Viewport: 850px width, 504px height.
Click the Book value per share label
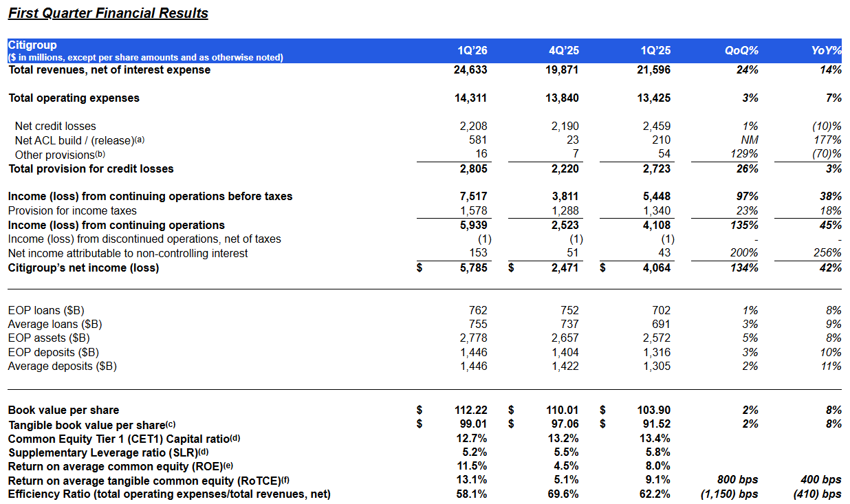click(x=63, y=410)
